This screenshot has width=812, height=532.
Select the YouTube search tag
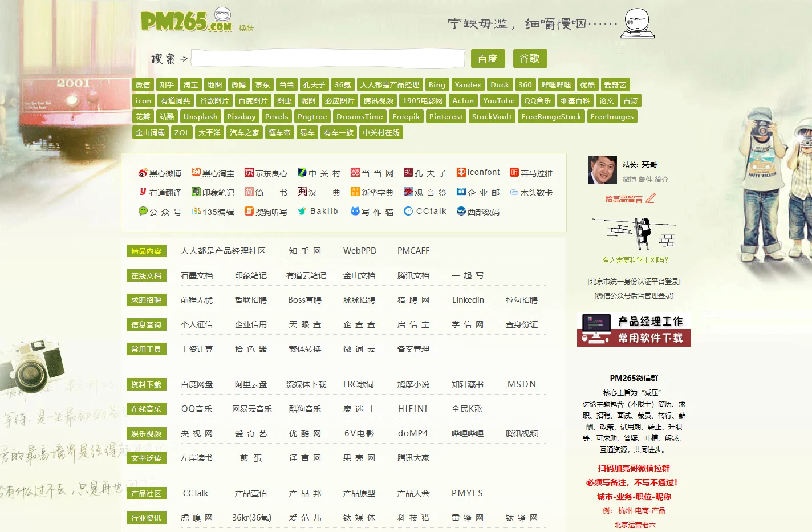tap(499, 100)
